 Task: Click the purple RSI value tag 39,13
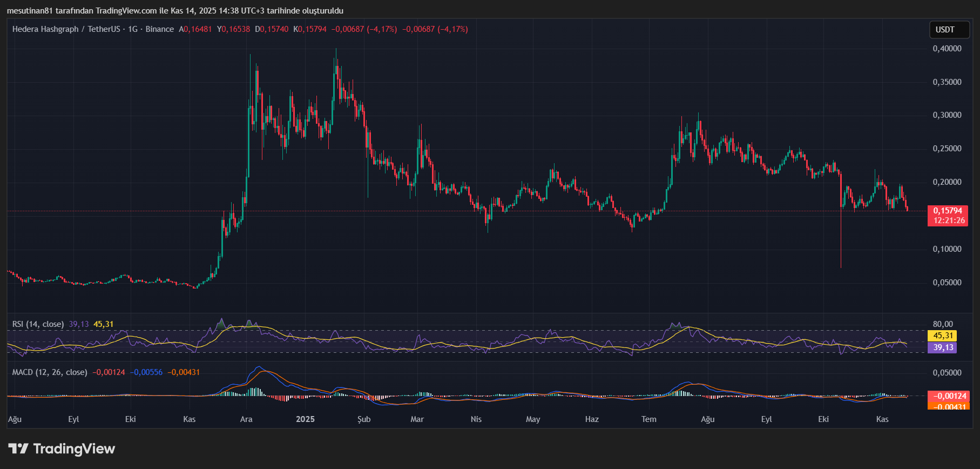coord(942,347)
